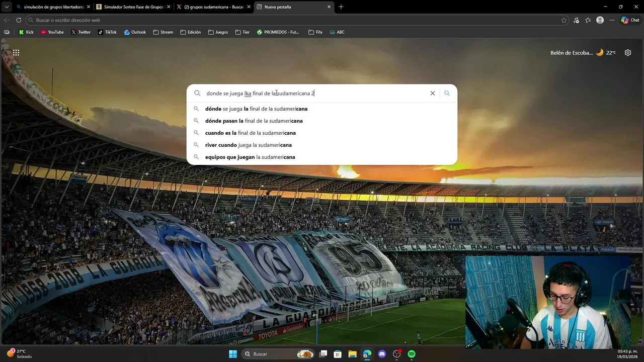Open the apps grid launcher icon
The width and height of the screenshot is (644, 362).
pos(16,52)
